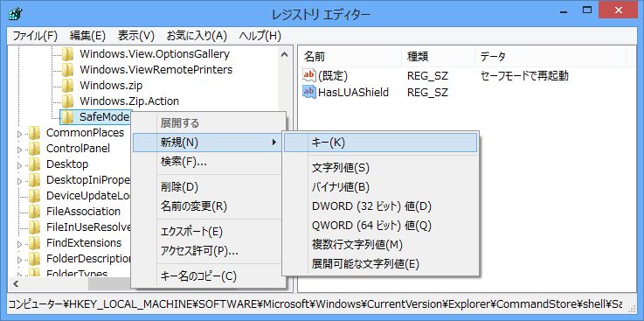This screenshot has height=321, width=644.
Task: Select 名前の変更(R) in context menu
Action: tap(207, 206)
